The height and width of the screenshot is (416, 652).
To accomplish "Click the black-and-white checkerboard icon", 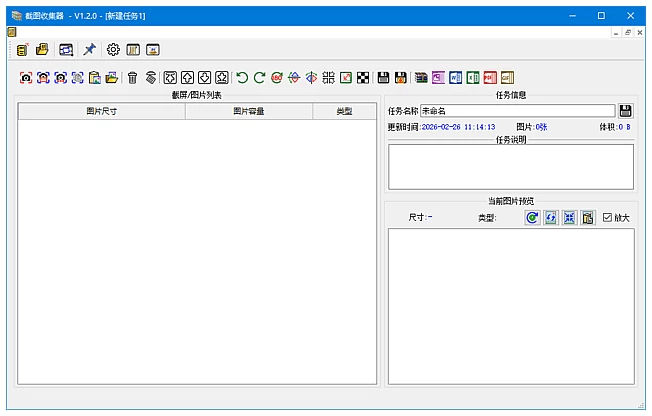I will click(x=363, y=77).
